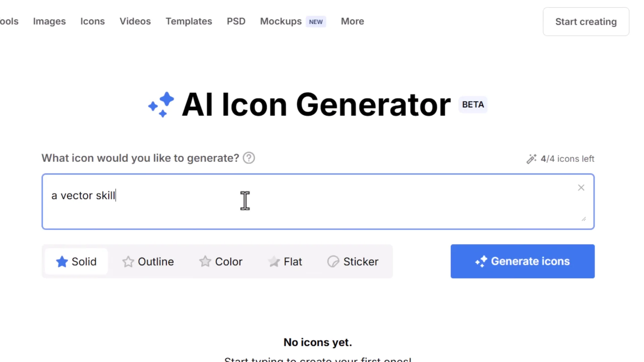This screenshot has height=362, width=644.
Task: Open the Images navigation menu
Action: coord(49,21)
